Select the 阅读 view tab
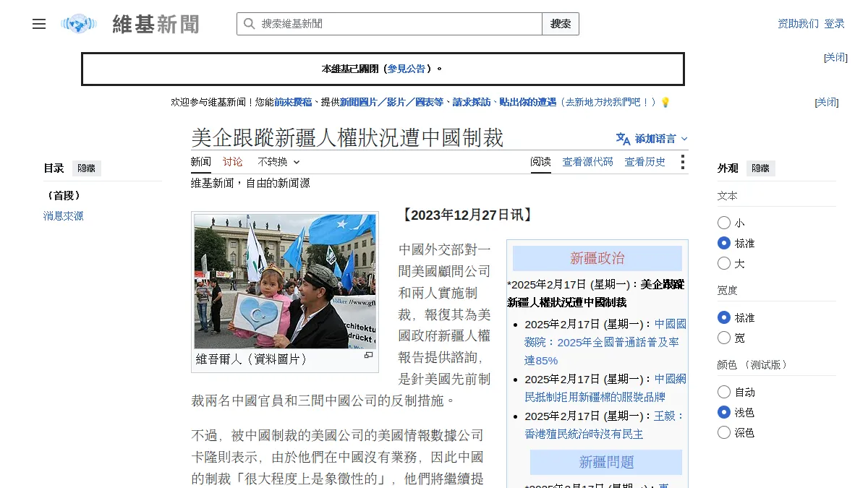868x488 pixels. pyautogui.click(x=540, y=162)
